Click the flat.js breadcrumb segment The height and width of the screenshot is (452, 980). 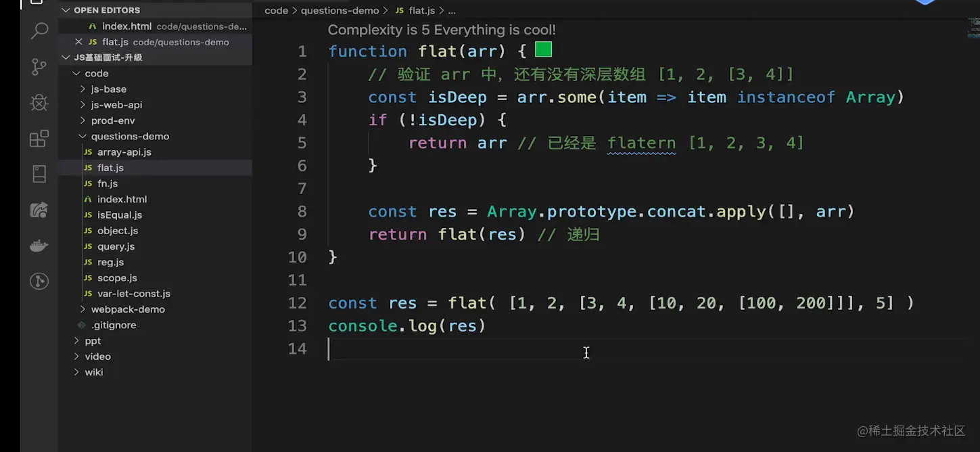pyautogui.click(x=421, y=11)
